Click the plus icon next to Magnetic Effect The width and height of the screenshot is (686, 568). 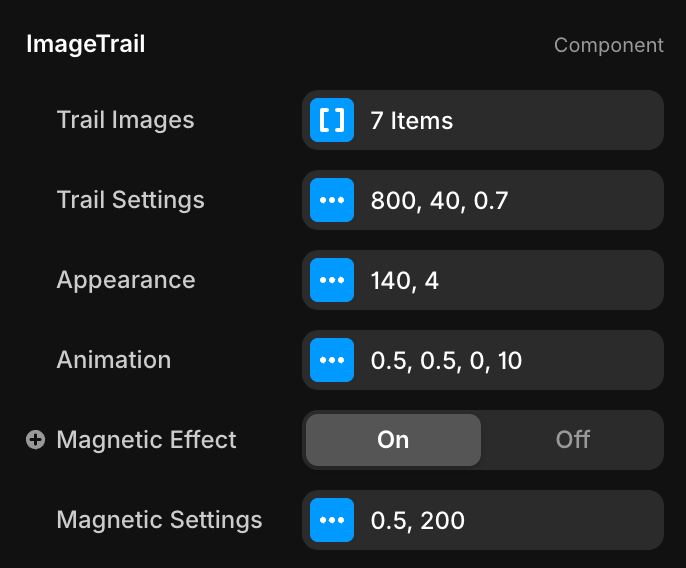(x=36, y=440)
